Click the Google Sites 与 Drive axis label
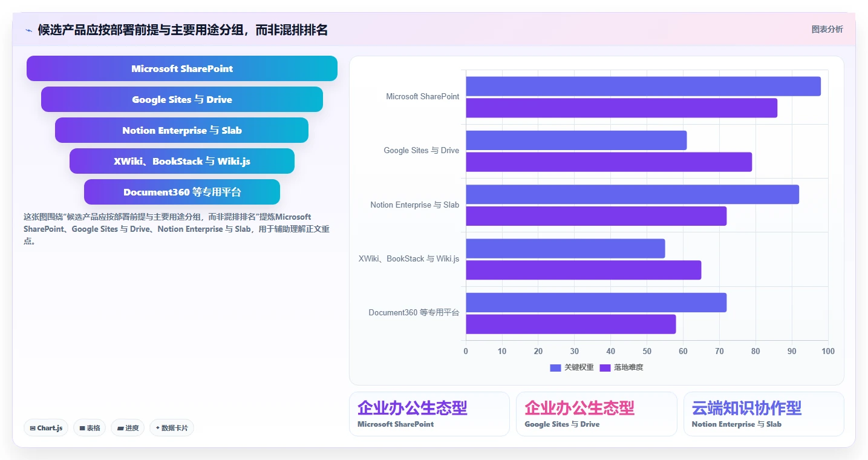Viewport: 868px width, 460px height. tap(422, 150)
